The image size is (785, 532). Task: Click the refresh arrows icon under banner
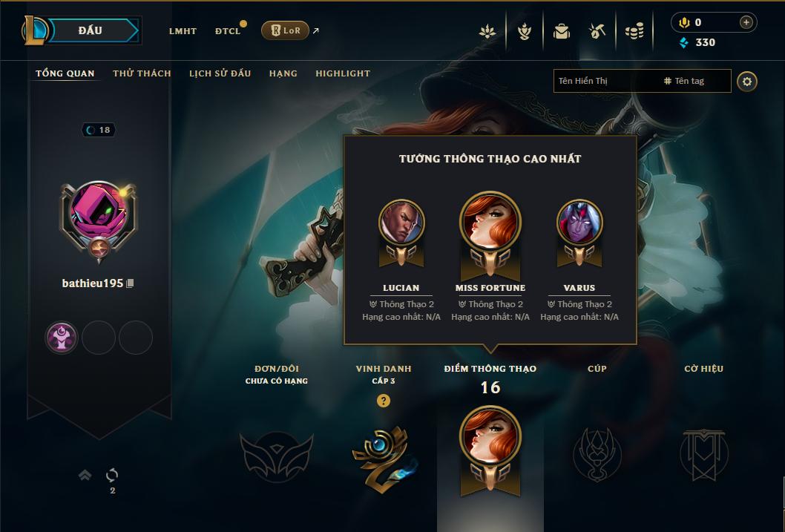coord(112,474)
